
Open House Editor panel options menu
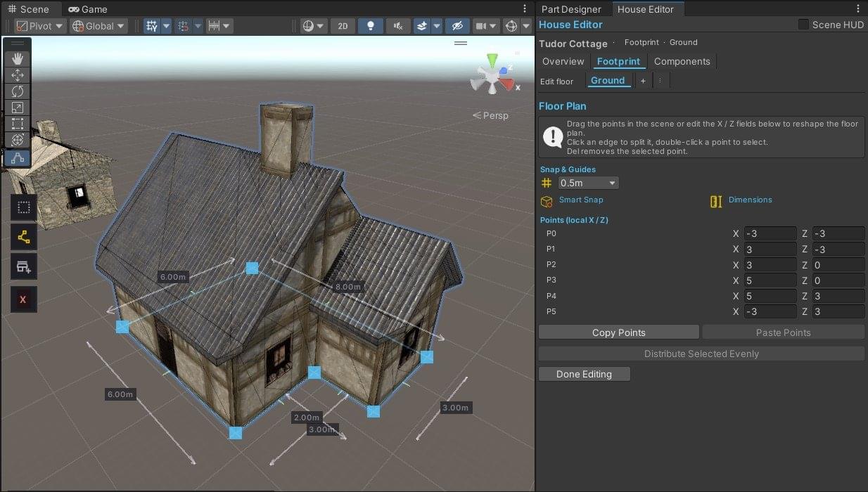tap(858, 8)
